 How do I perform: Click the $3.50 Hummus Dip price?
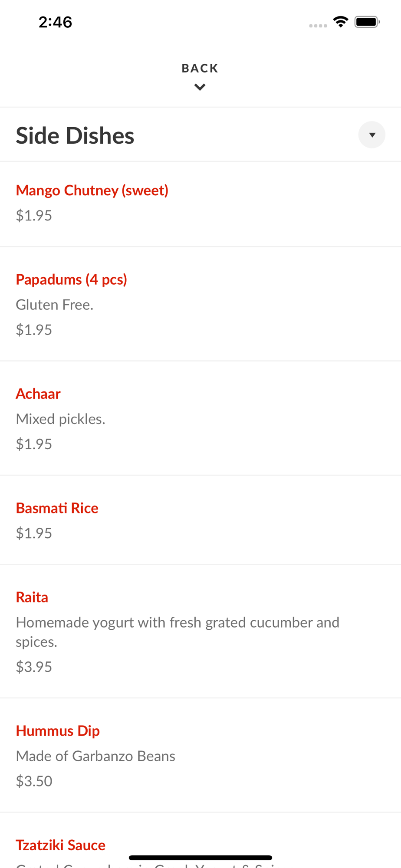34,781
